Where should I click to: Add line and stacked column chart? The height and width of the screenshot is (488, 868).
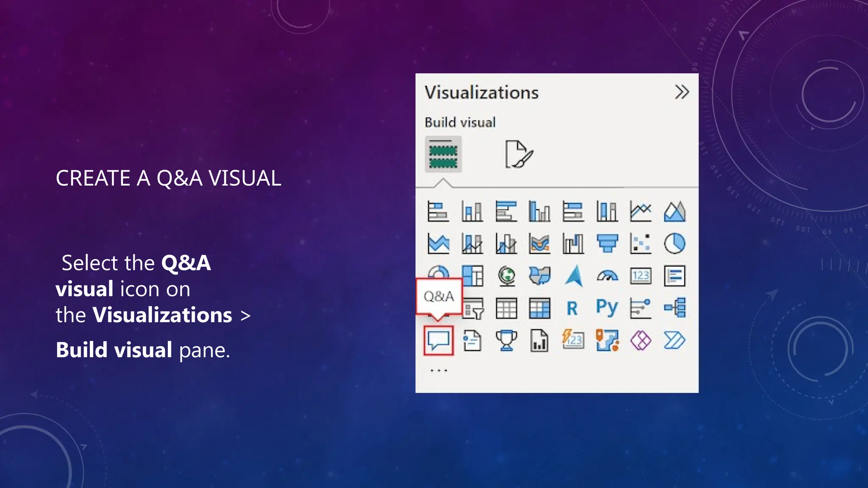pos(472,244)
